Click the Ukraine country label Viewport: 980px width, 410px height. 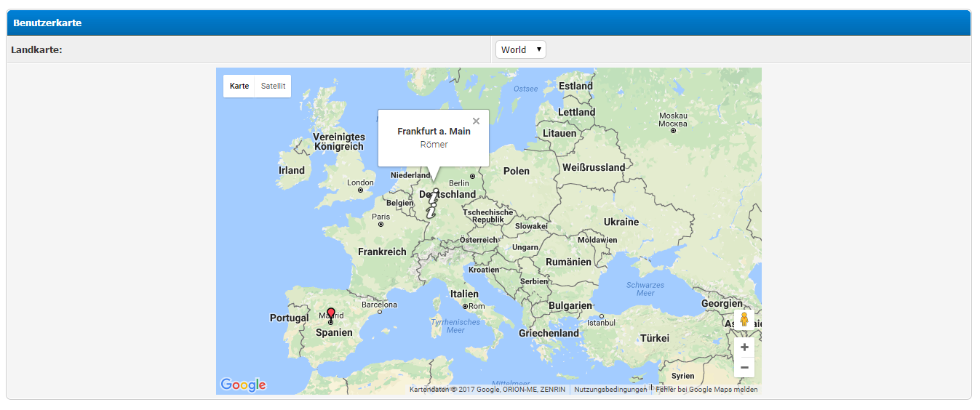pyautogui.click(x=621, y=222)
